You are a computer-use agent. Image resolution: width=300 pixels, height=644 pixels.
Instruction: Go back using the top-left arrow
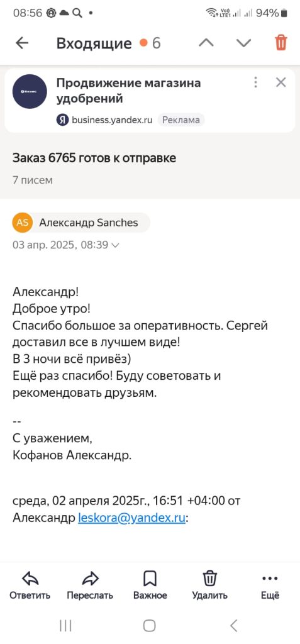coord(22,43)
